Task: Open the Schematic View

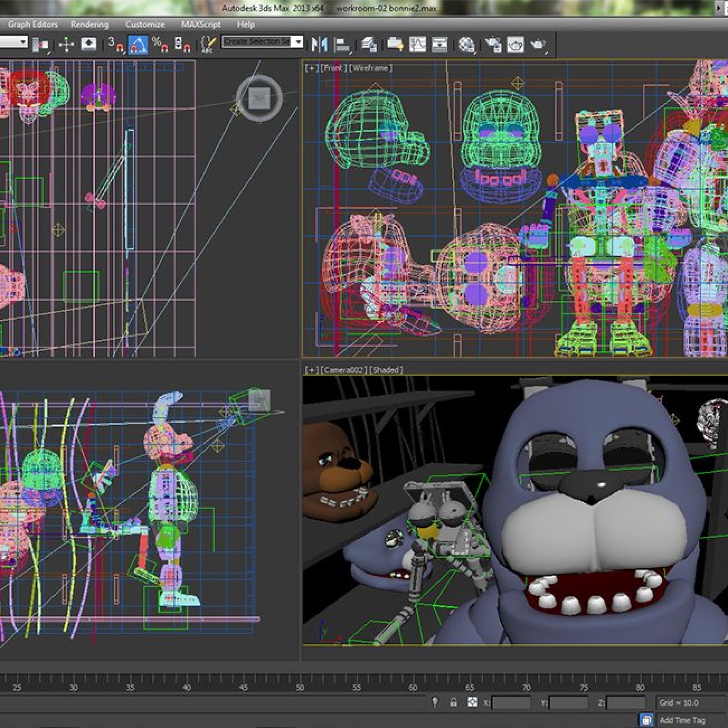Action: click(x=440, y=44)
